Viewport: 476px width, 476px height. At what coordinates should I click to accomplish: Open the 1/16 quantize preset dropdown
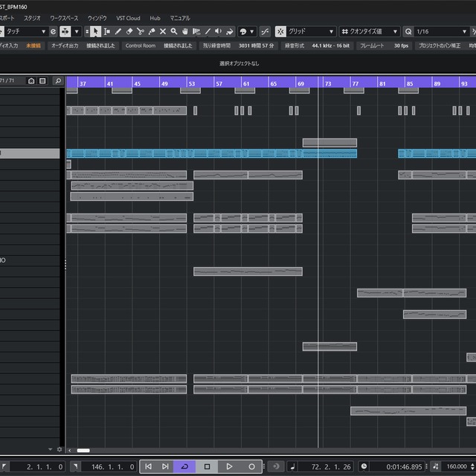pyautogui.click(x=440, y=32)
